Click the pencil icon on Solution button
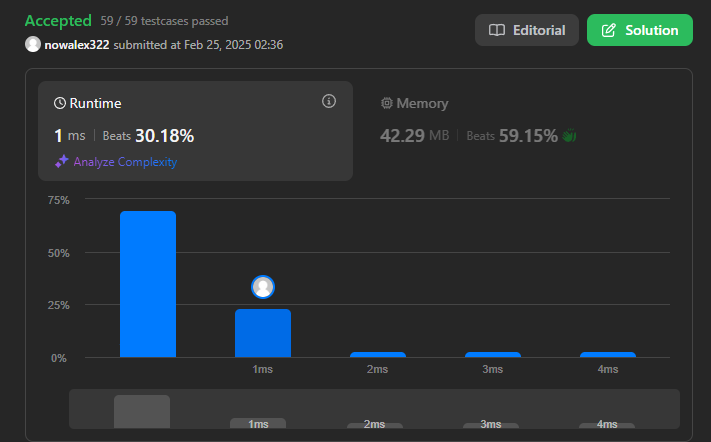Image resolution: width=711 pixels, height=442 pixels. 608,30
